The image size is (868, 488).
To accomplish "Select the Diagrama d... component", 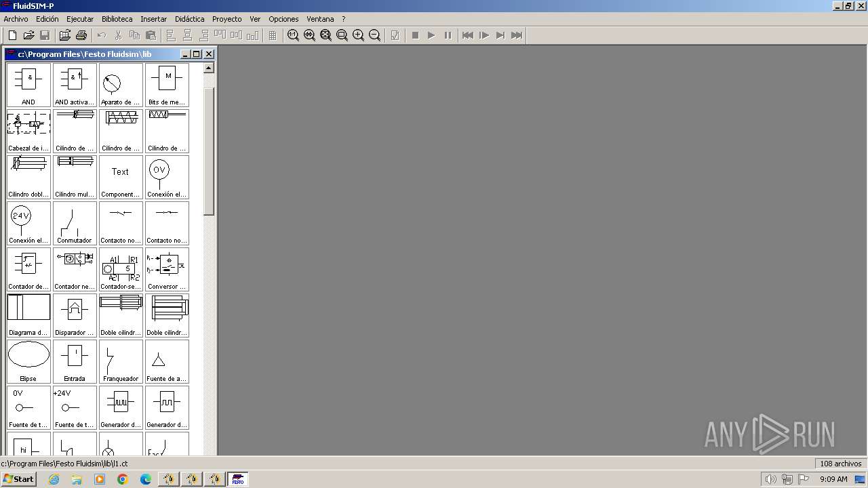I will (28, 316).
